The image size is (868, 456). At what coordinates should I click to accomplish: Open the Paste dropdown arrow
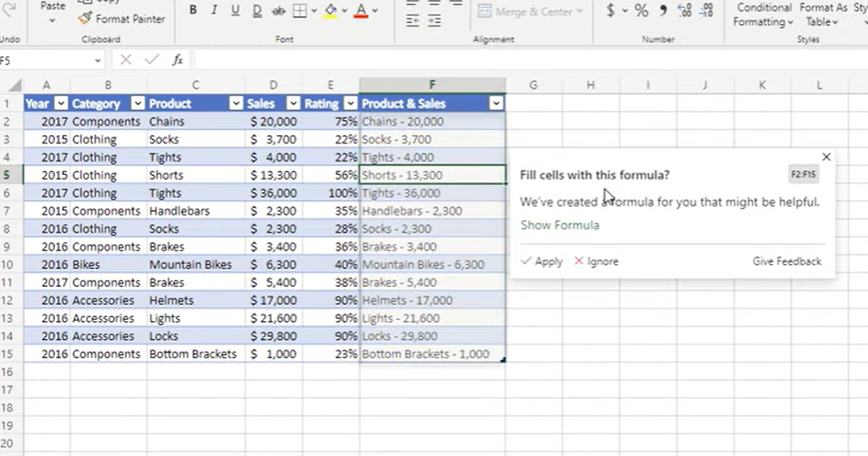52,20
